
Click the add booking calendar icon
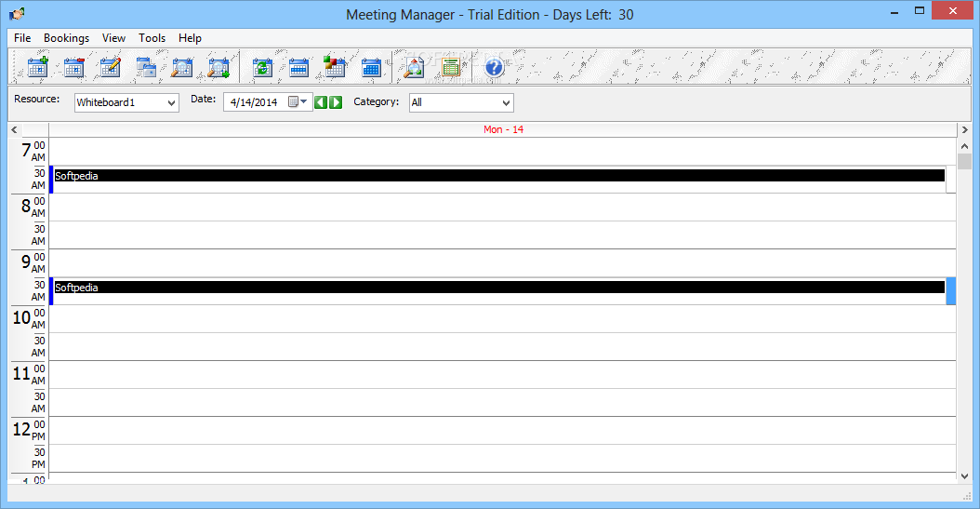tap(37, 66)
